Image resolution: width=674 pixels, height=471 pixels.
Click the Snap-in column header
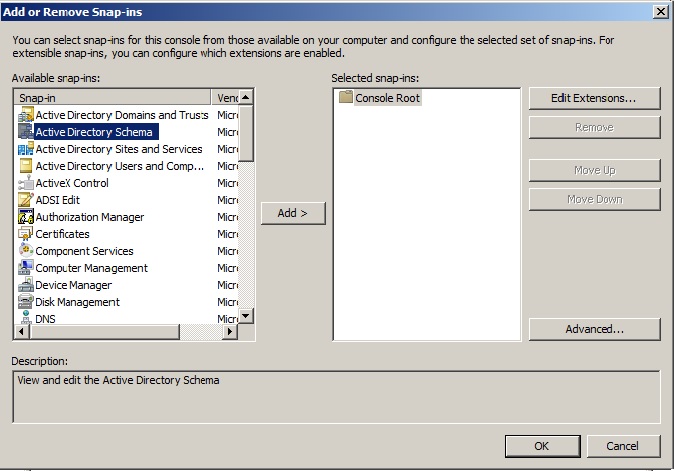pos(113,98)
